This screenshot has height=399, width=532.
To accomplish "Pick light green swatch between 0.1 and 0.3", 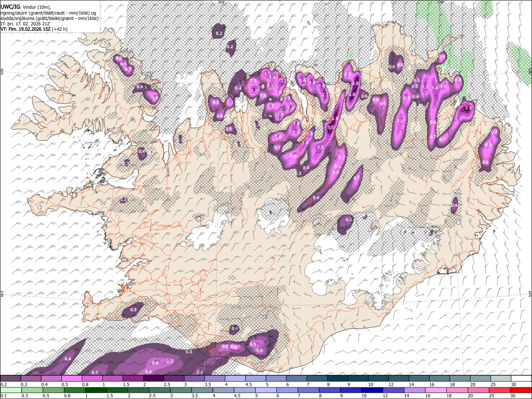I will click(x=10, y=390).
